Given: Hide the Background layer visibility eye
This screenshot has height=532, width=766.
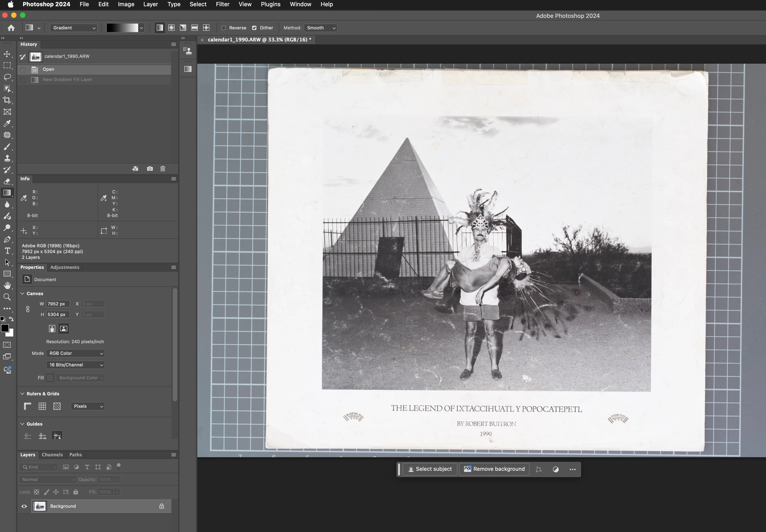Looking at the screenshot, I should pyautogui.click(x=24, y=506).
